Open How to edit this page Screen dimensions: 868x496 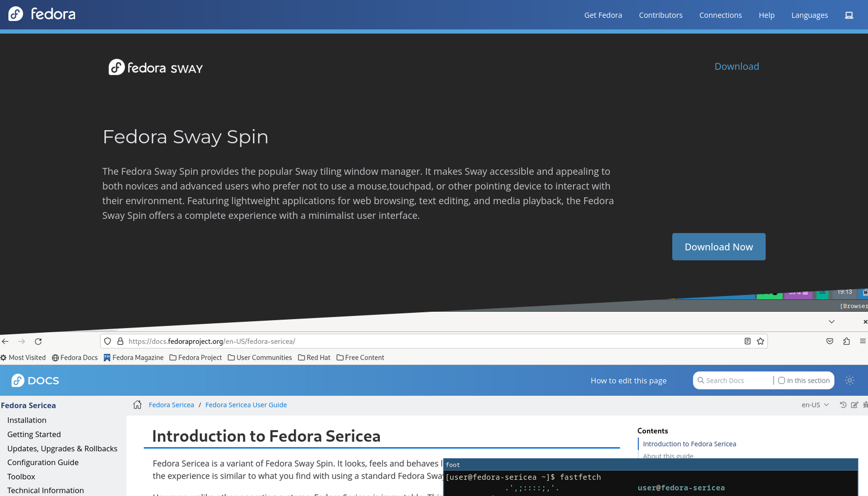(629, 381)
